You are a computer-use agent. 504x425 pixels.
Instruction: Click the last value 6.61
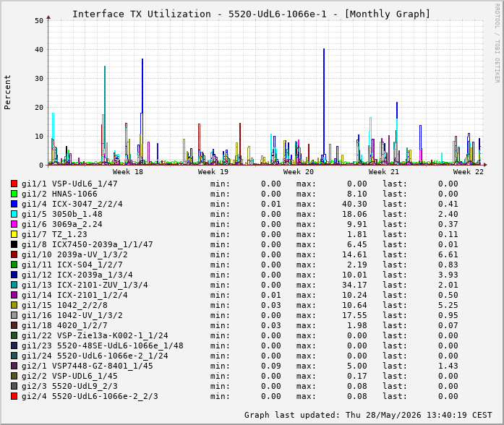(448, 254)
